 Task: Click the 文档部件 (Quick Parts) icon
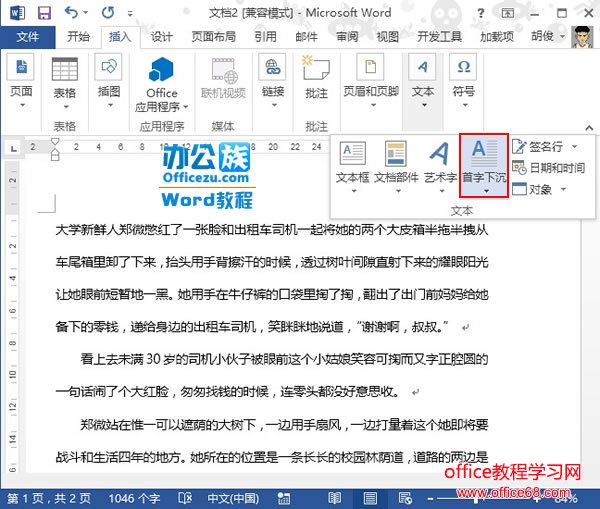click(x=396, y=153)
